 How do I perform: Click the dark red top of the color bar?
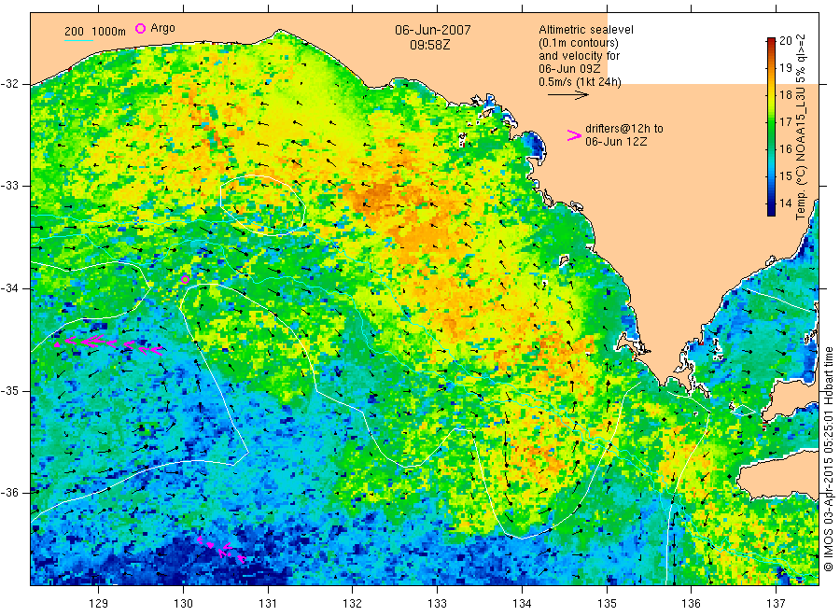(771, 42)
